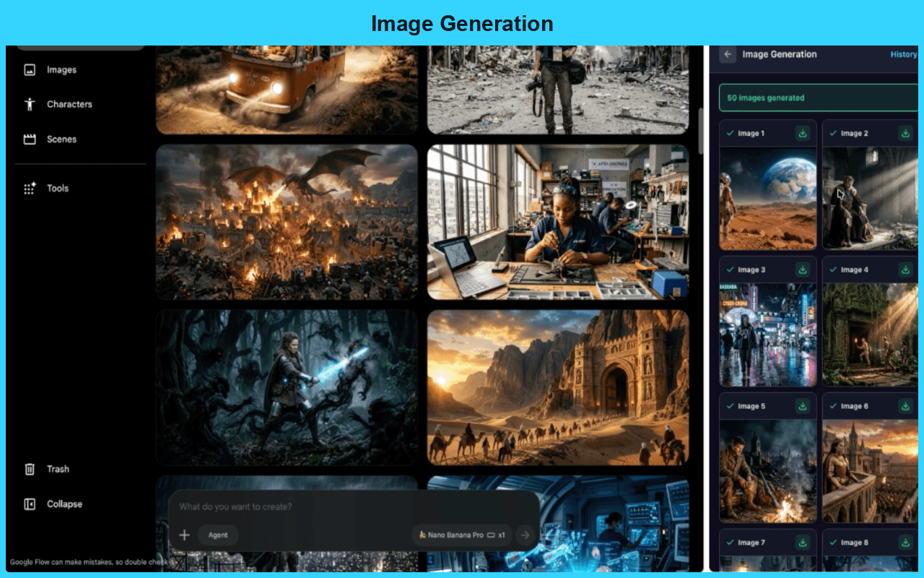This screenshot has height=578, width=924.
Task: Click the Collapse sidebar icon
Action: click(30, 504)
